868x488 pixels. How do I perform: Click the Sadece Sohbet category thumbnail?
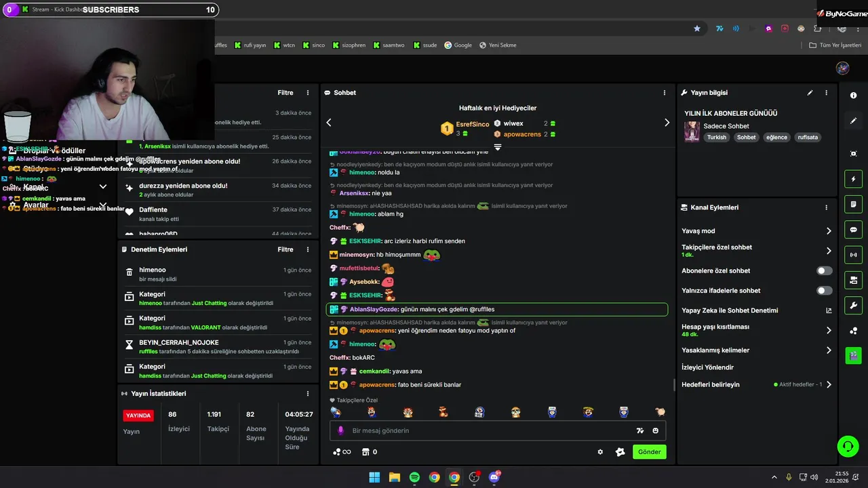click(x=692, y=131)
